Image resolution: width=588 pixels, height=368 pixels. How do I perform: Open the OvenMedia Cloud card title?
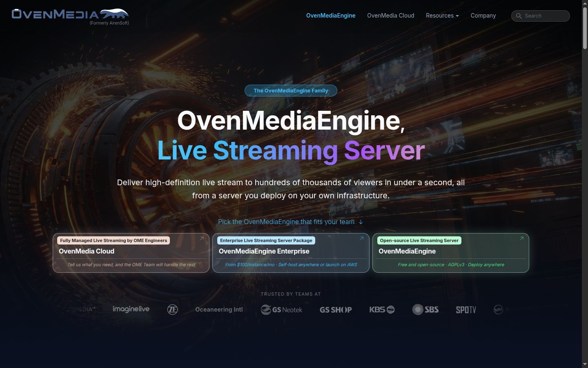pos(87,251)
